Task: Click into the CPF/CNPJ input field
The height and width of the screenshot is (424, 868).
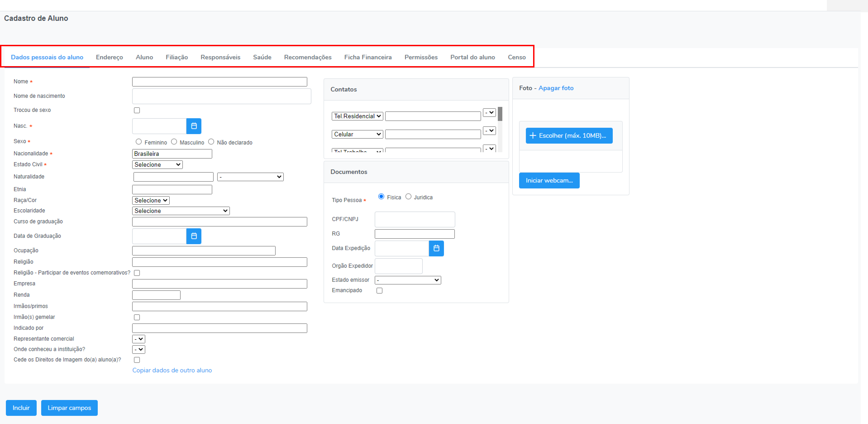Action: pos(415,219)
